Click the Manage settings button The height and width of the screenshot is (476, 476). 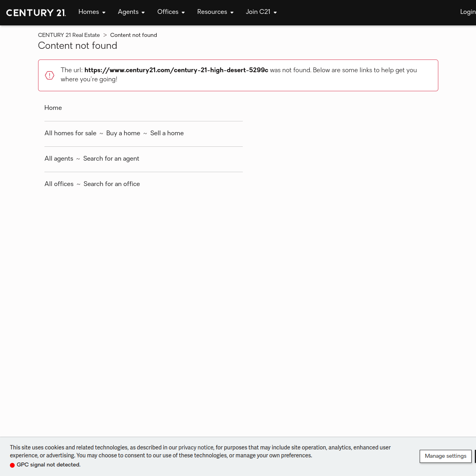coord(445,456)
